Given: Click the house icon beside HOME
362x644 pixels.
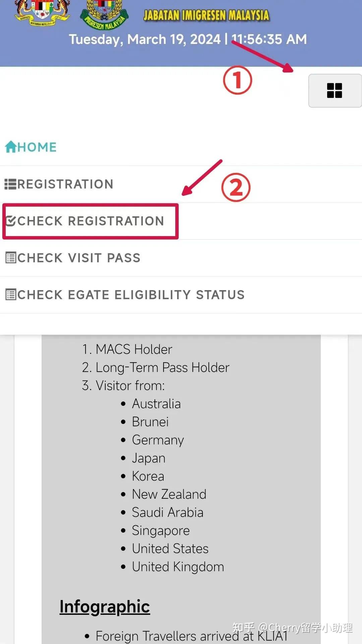Looking at the screenshot, I should click(x=11, y=147).
